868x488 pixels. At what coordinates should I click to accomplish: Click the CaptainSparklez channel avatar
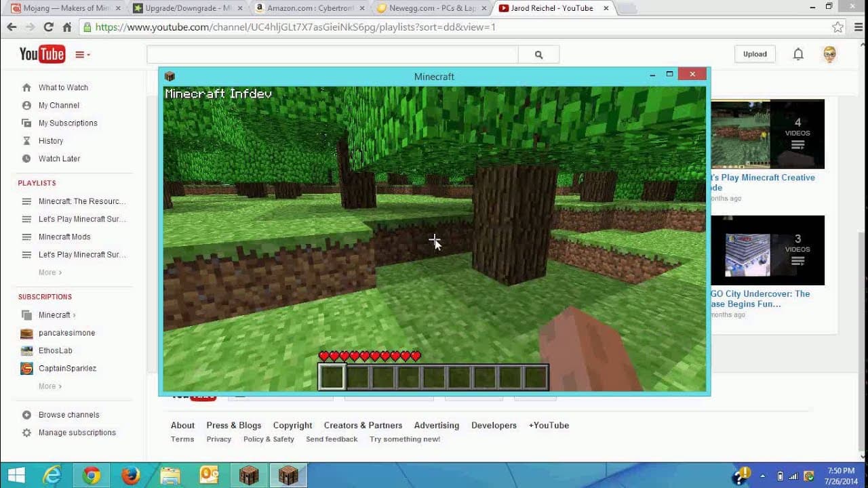(x=26, y=369)
